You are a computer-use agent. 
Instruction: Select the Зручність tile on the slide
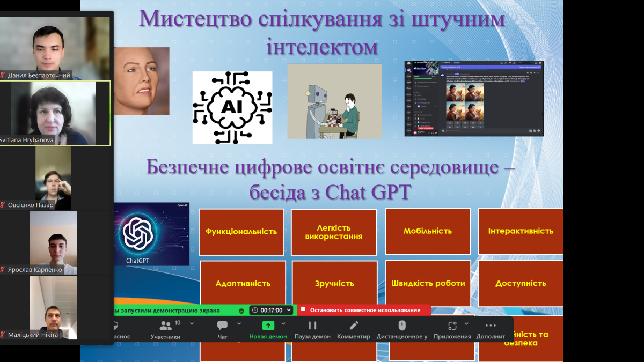(334, 284)
